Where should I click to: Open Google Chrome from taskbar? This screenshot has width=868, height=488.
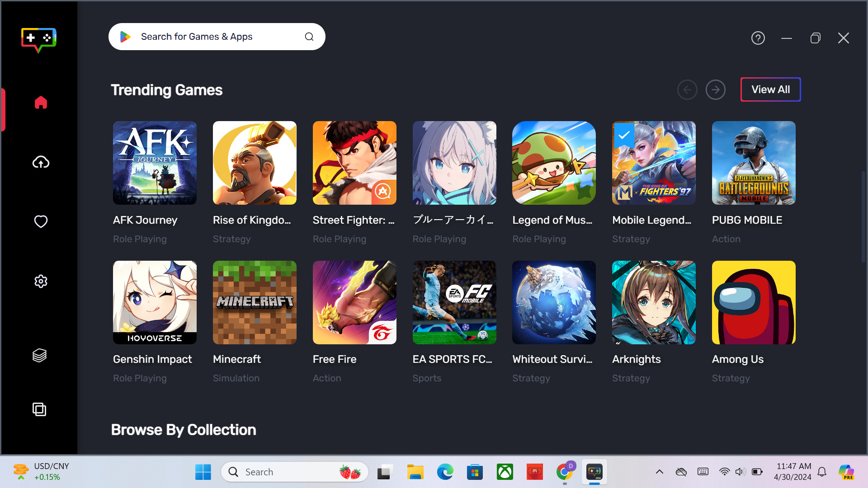click(565, 472)
